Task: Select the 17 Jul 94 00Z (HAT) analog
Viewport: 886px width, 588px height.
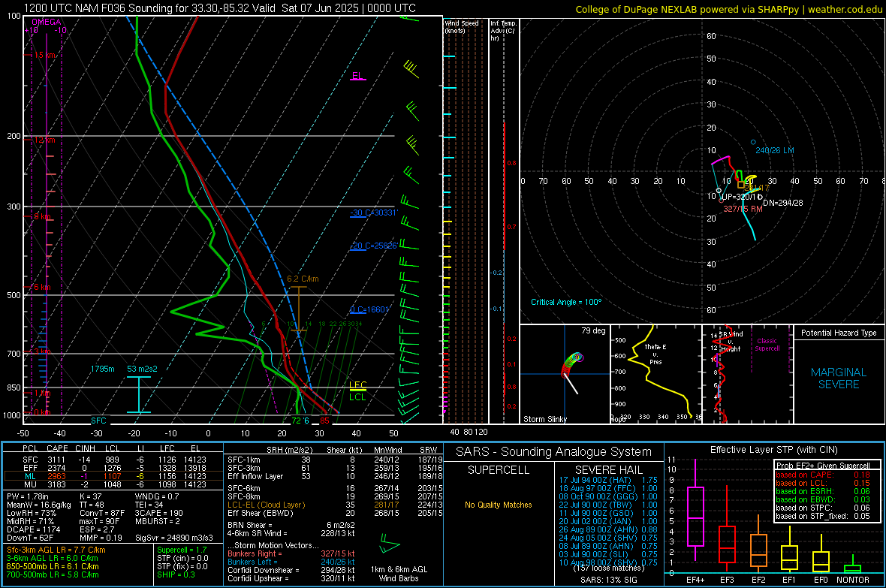Action: (608, 480)
